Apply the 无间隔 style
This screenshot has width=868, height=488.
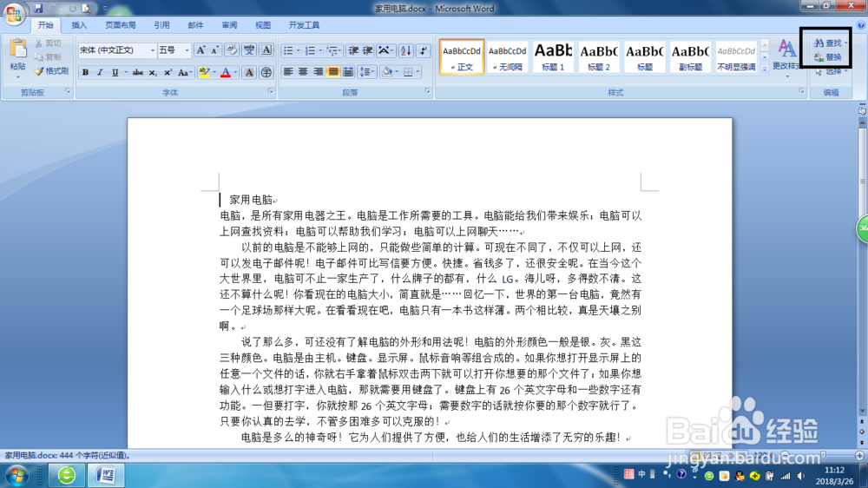[x=507, y=56]
